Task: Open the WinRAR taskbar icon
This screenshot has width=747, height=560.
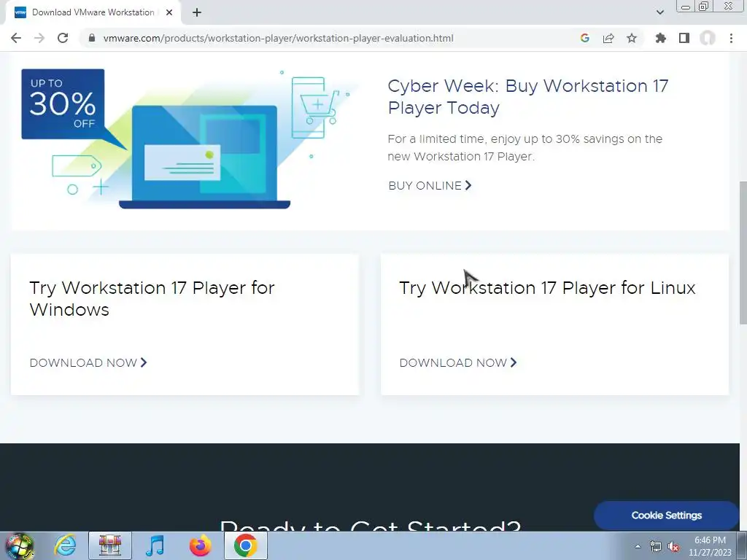Action: 110,546
